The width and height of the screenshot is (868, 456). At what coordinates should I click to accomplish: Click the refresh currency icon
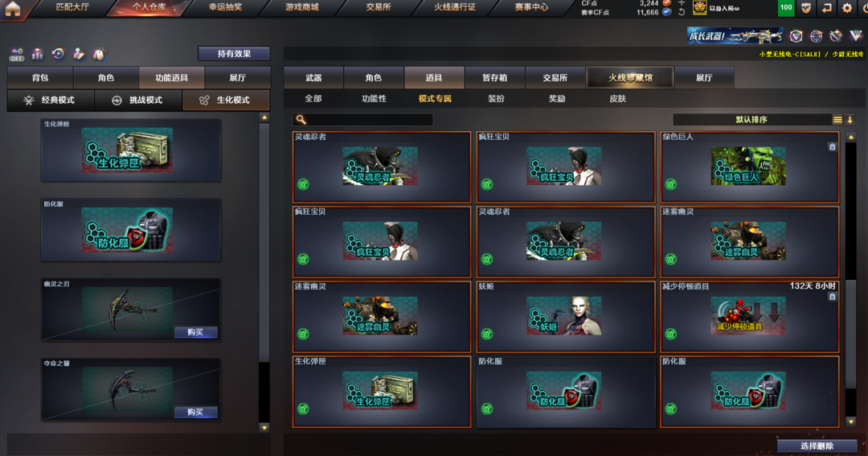click(682, 11)
